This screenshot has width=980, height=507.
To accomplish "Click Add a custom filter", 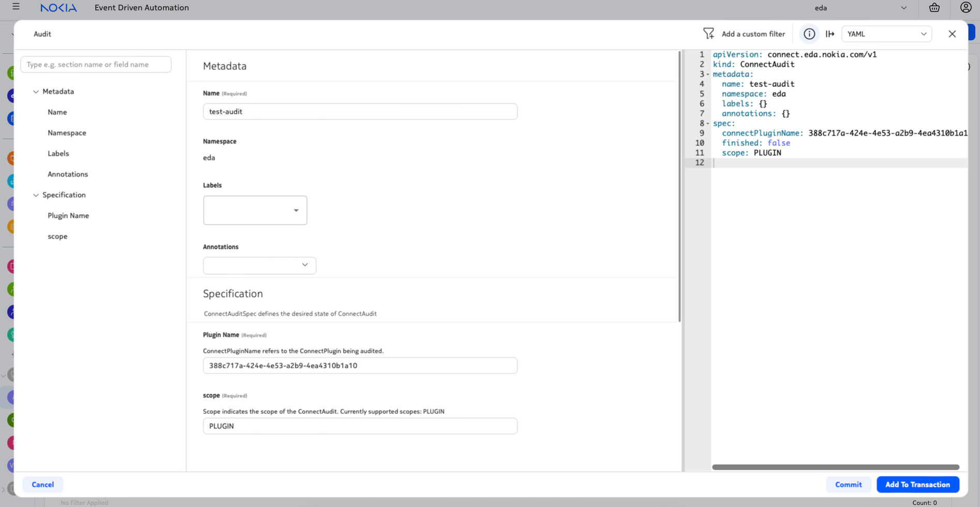I will [753, 34].
